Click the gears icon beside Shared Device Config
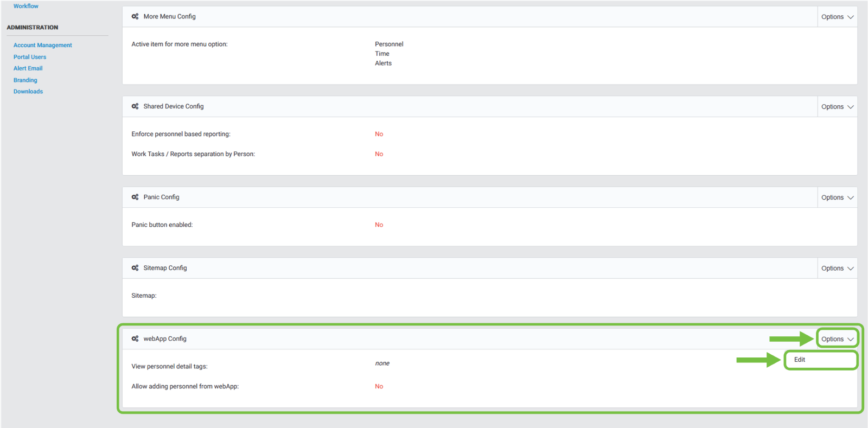 click(x=135, y=106)
